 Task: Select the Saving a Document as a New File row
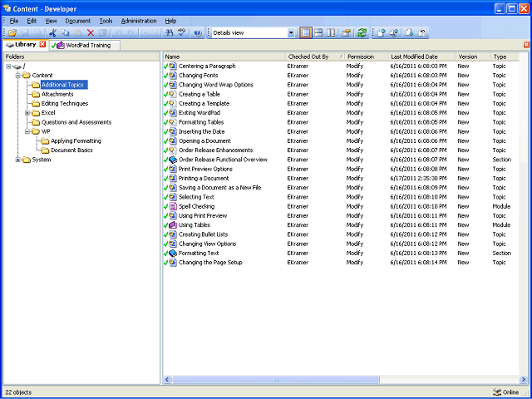341,188
